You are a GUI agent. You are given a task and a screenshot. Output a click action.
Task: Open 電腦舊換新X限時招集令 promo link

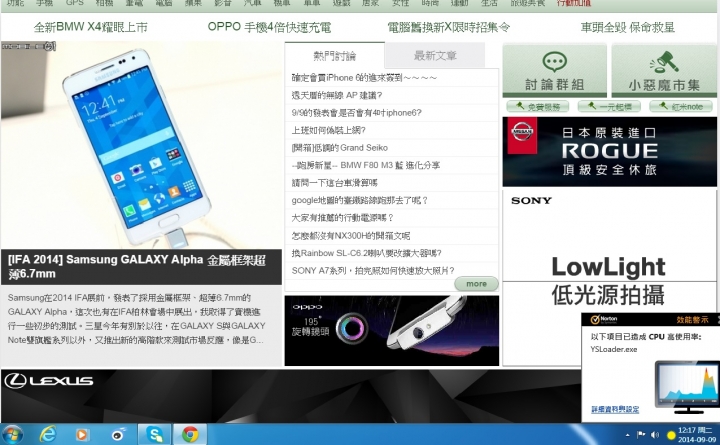click(x=449, y=27)
